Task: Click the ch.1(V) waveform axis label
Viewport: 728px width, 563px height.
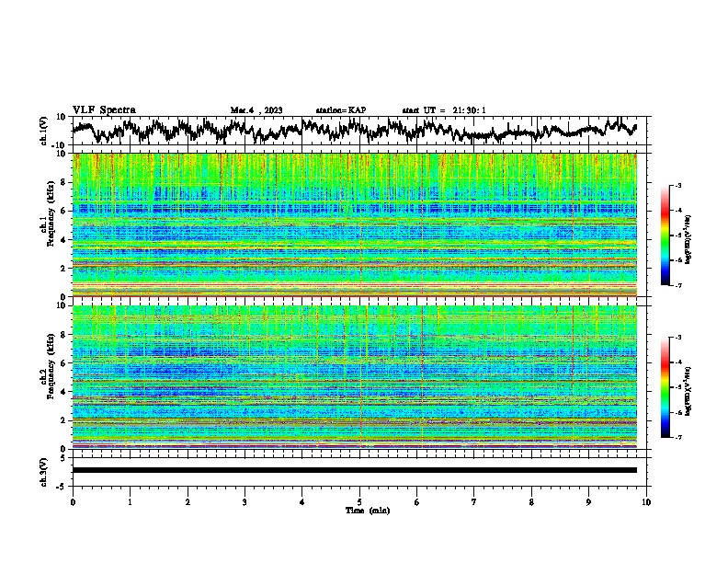Action: pyautogui.click(x=44, y=131)
